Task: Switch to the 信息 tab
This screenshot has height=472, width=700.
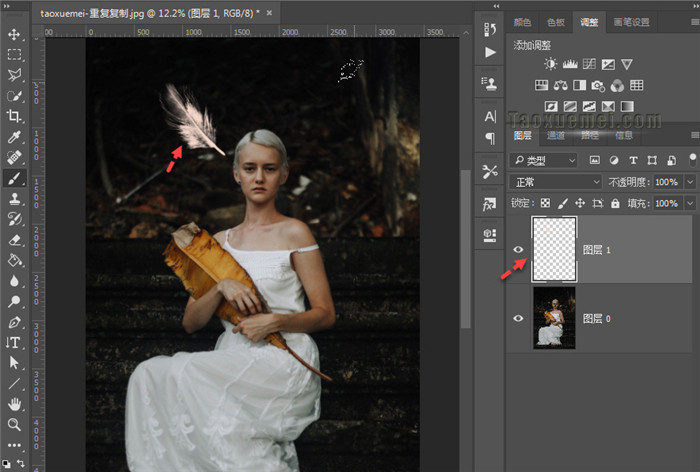Action: pos(624,135)
